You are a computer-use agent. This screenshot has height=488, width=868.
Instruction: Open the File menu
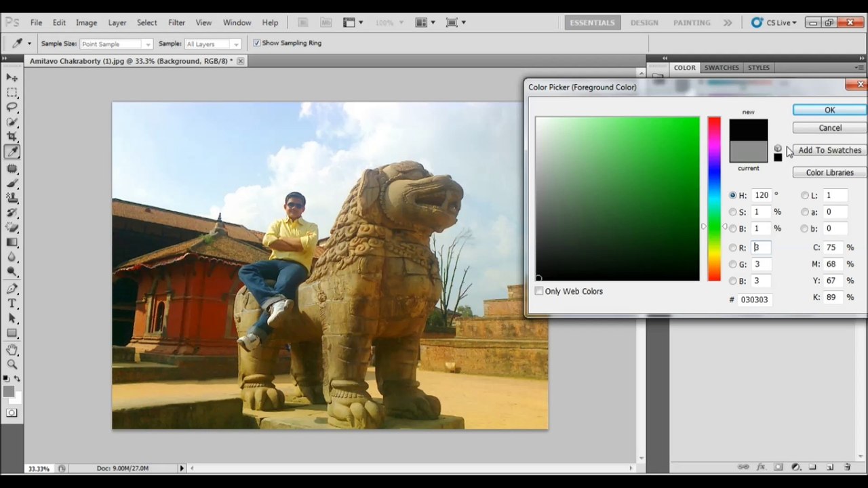(x=36, y=22)
